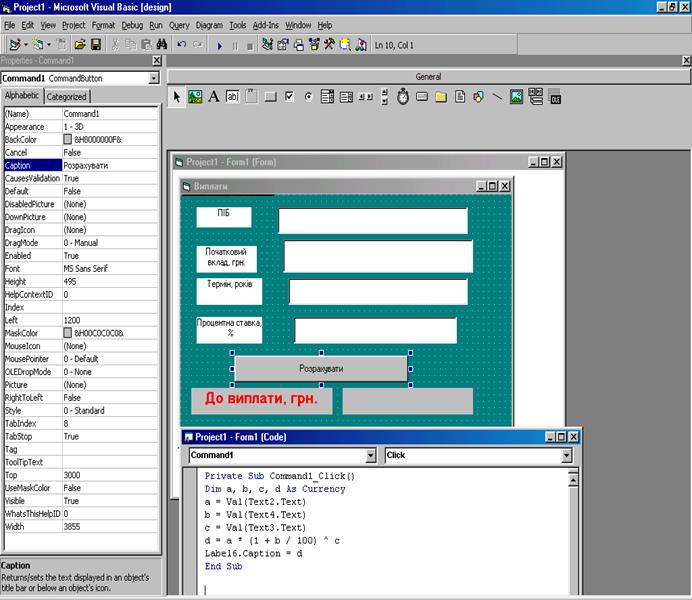
Task: Click the Start (run) toolbar button
Action: [219, 45]
